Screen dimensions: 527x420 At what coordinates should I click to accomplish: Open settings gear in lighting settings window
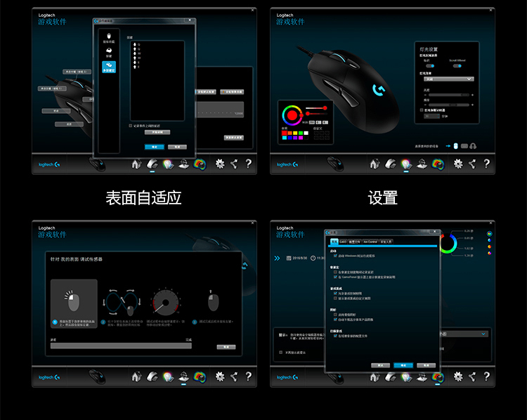click(x=458, y=164)
